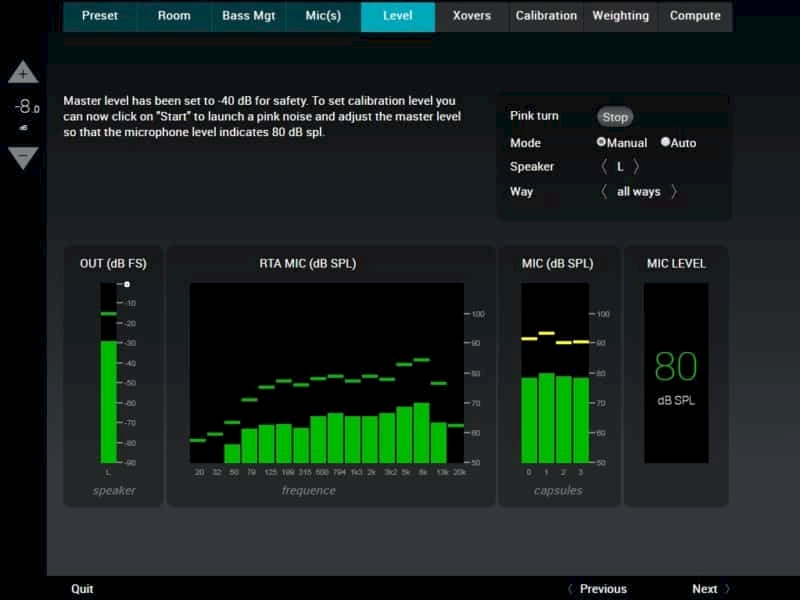Select Manual mode radio button
This screenshot has height=600, width=800.
[x=601, y=142]
